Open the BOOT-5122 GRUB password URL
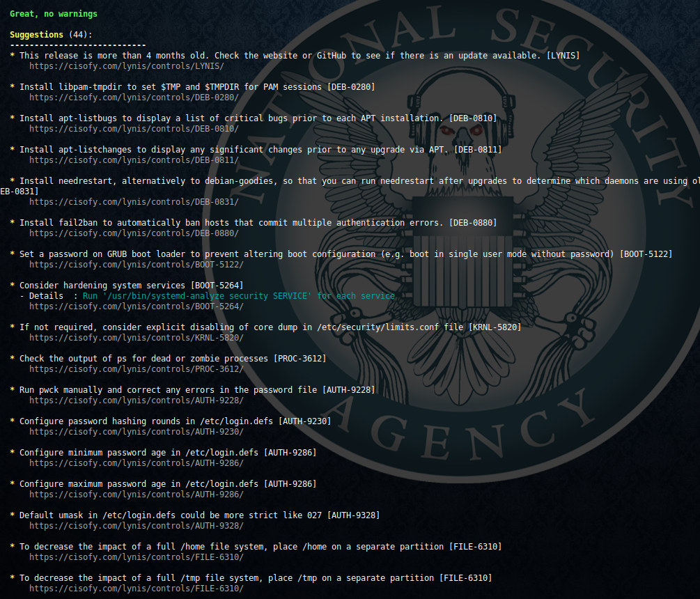 click(136, 265)
